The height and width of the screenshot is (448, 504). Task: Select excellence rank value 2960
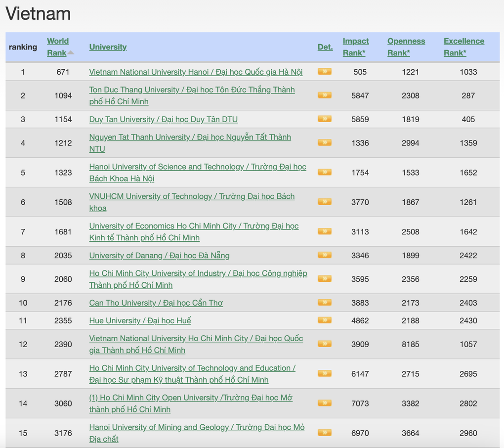point(468,433)
